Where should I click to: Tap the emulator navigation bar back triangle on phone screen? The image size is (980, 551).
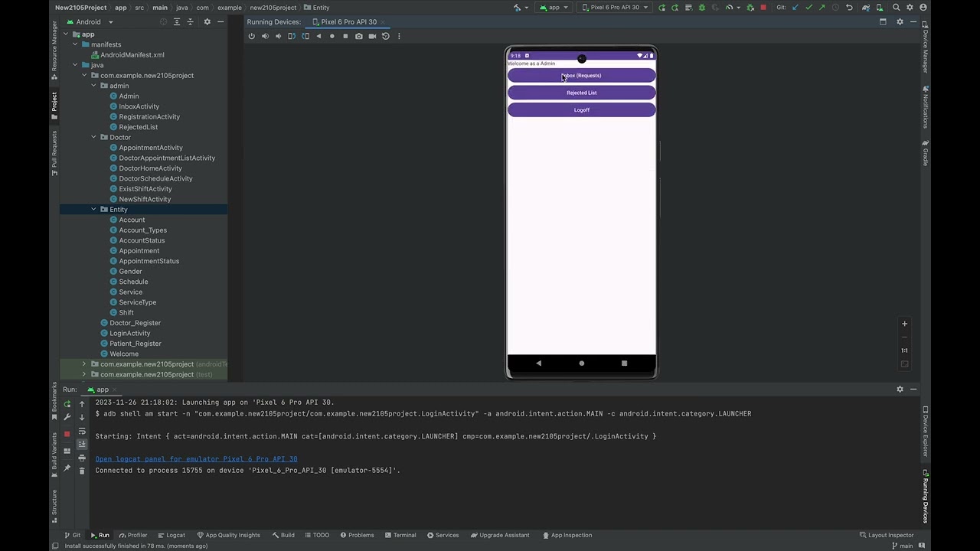pyautogui.click(x=538, y=363)
